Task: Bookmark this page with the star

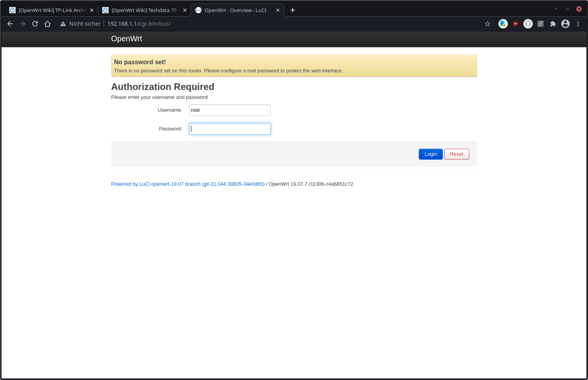Action: pos(488,24)
